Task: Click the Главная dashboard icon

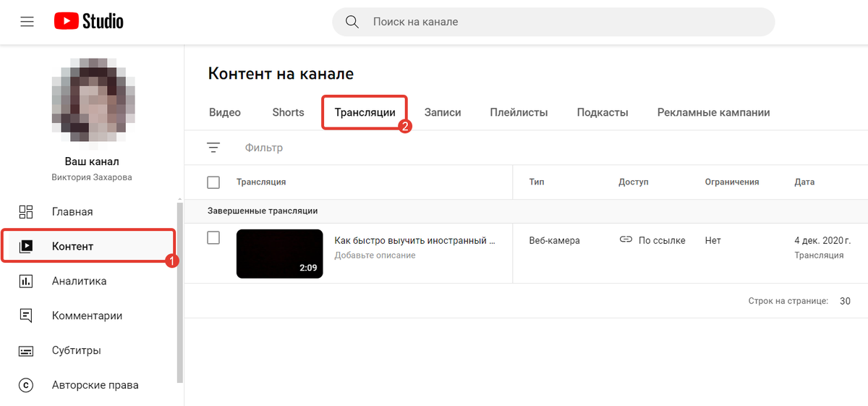Action: click(26, 211)
